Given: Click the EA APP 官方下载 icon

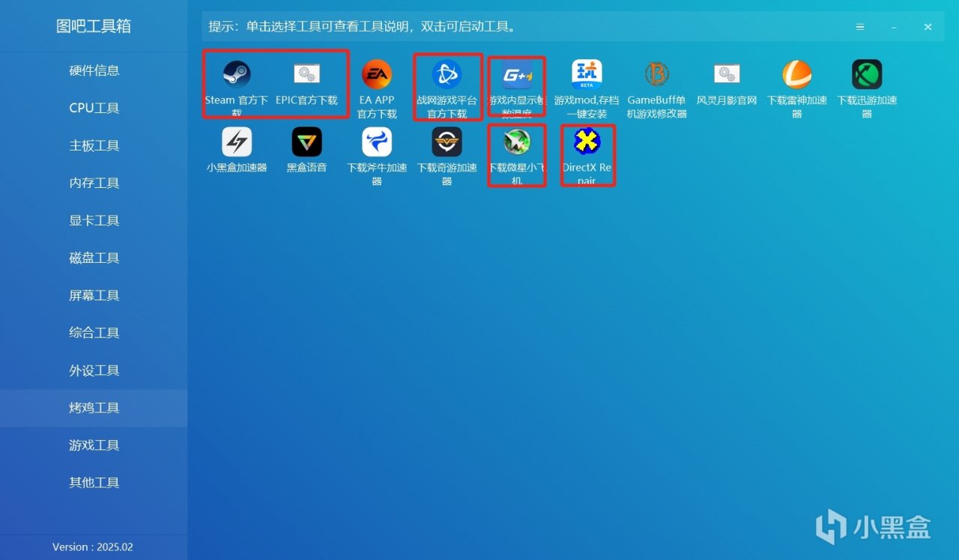Looking at the screenshot, I should [x=377, y=74].
